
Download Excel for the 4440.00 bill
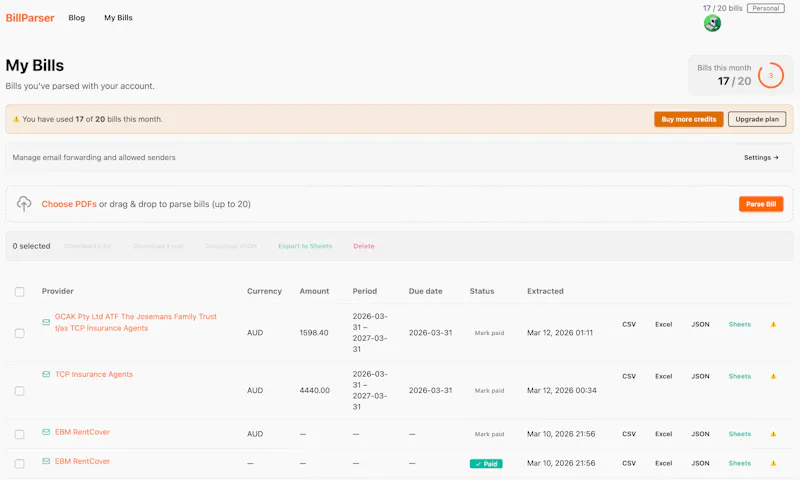pyautogui.click(x=663, y=376)
